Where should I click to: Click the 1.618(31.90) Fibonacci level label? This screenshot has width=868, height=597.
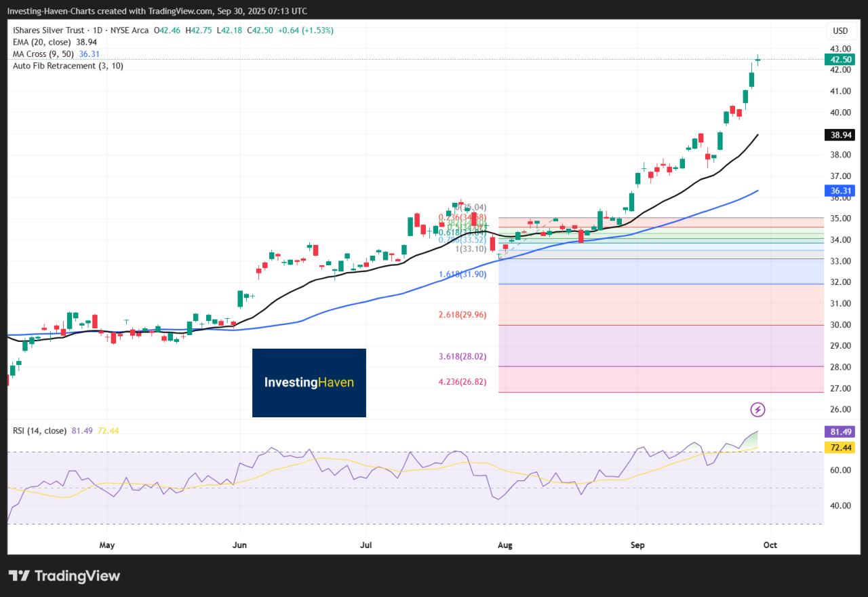[462, 274]
